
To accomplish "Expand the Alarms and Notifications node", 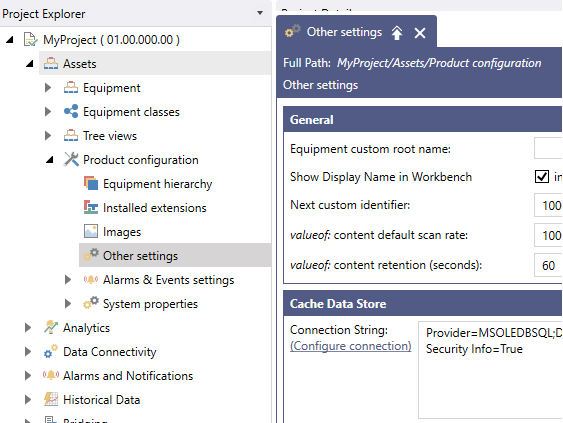I will (28, 376).
